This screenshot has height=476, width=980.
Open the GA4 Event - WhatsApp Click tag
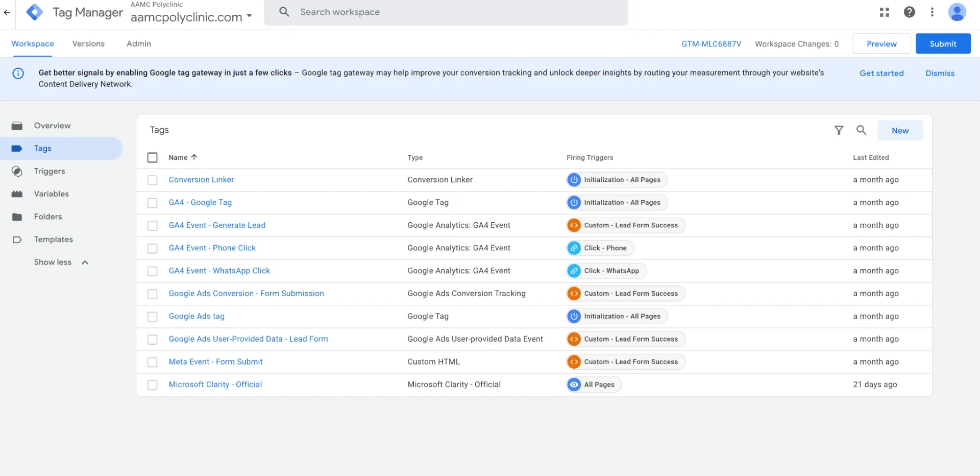coord(219,271)
